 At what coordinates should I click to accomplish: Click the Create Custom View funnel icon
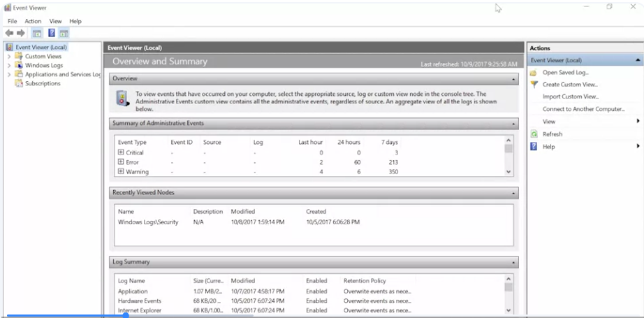(534, 85)
